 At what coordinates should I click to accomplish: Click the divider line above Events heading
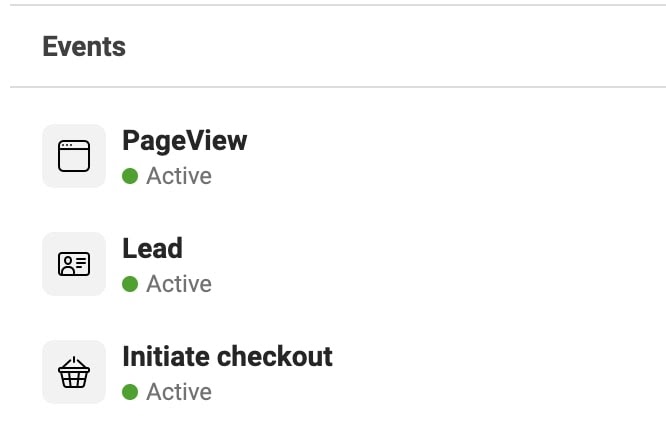coord(338,5)
